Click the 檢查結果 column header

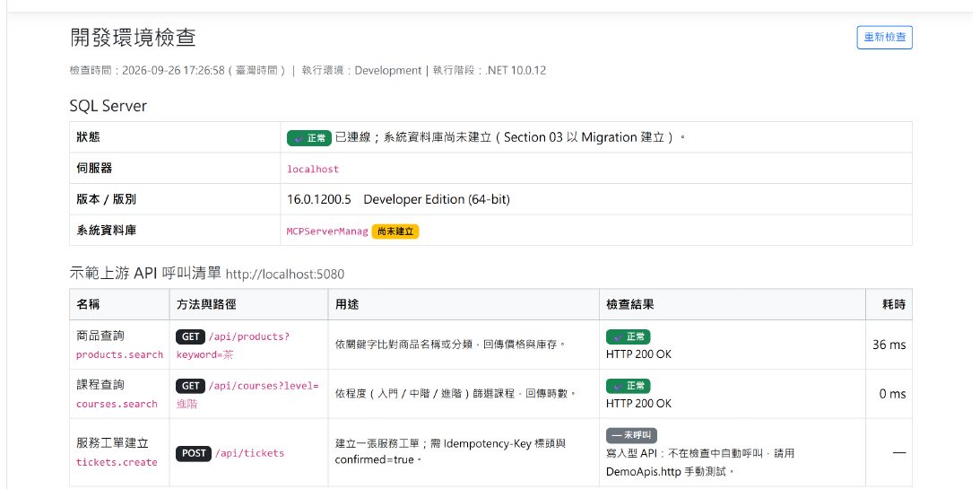tap(630, 304)
